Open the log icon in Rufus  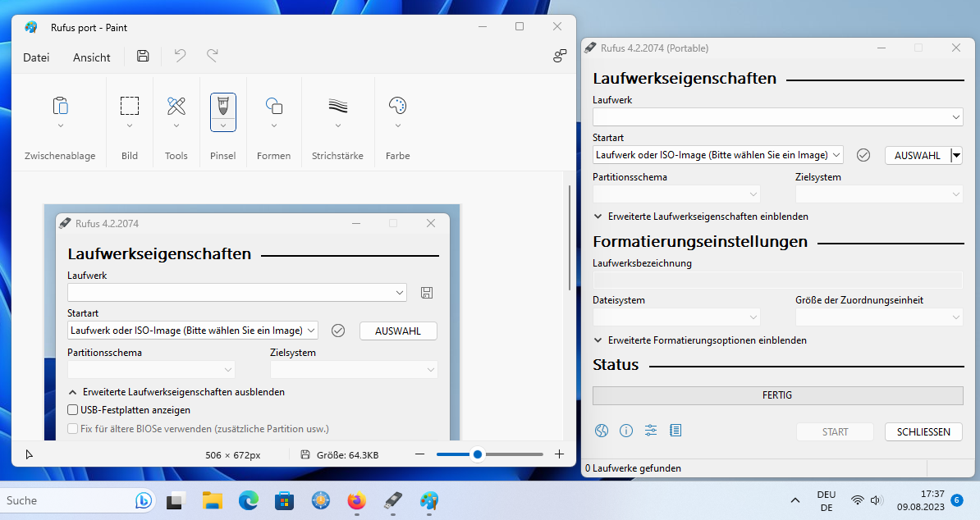675,430
